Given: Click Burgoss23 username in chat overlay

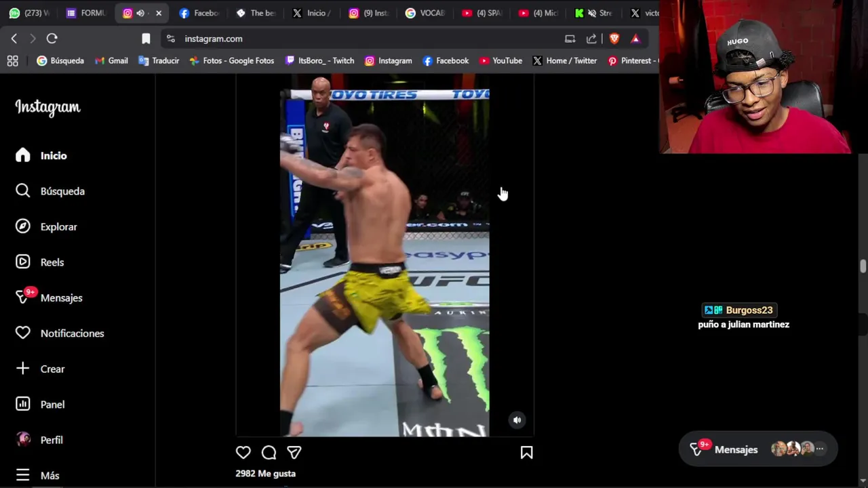Looking at the screenshot, I should (x=749, y=310).
